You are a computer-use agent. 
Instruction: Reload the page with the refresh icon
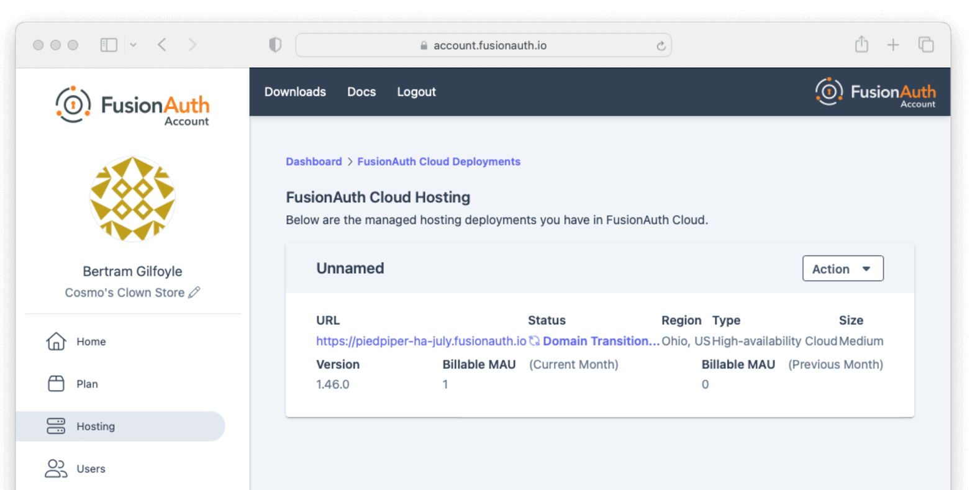[661, 45]
